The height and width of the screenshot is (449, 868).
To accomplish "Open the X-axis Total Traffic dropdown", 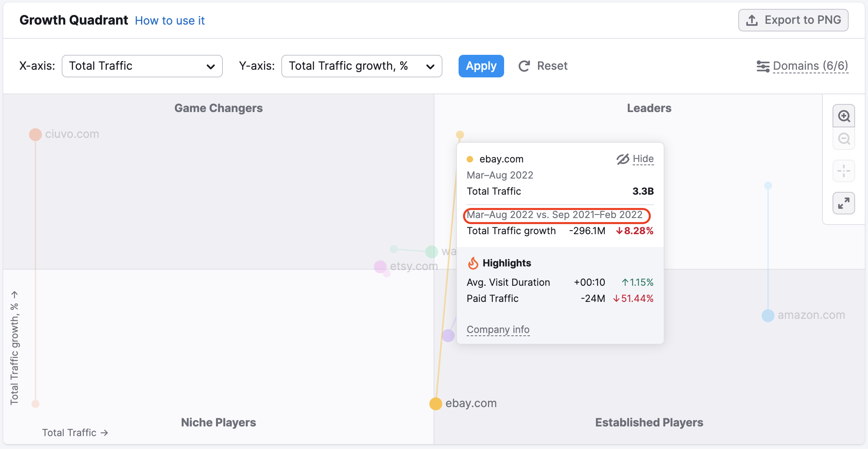I will click(x=142, y=66).
